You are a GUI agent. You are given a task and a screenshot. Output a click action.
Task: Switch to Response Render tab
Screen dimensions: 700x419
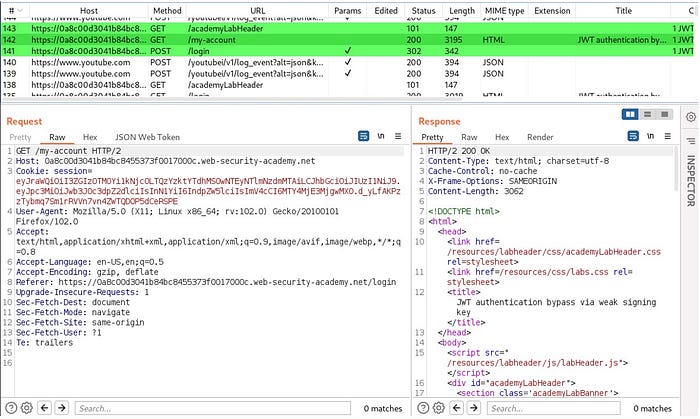click(540, 137)
